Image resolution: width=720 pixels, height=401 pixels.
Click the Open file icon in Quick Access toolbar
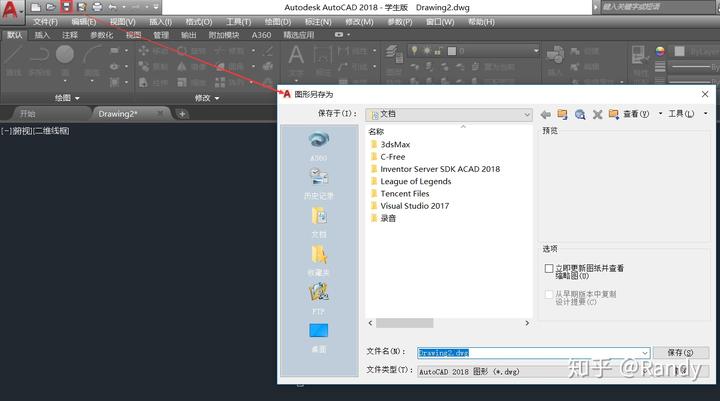(x=51, y=7)
